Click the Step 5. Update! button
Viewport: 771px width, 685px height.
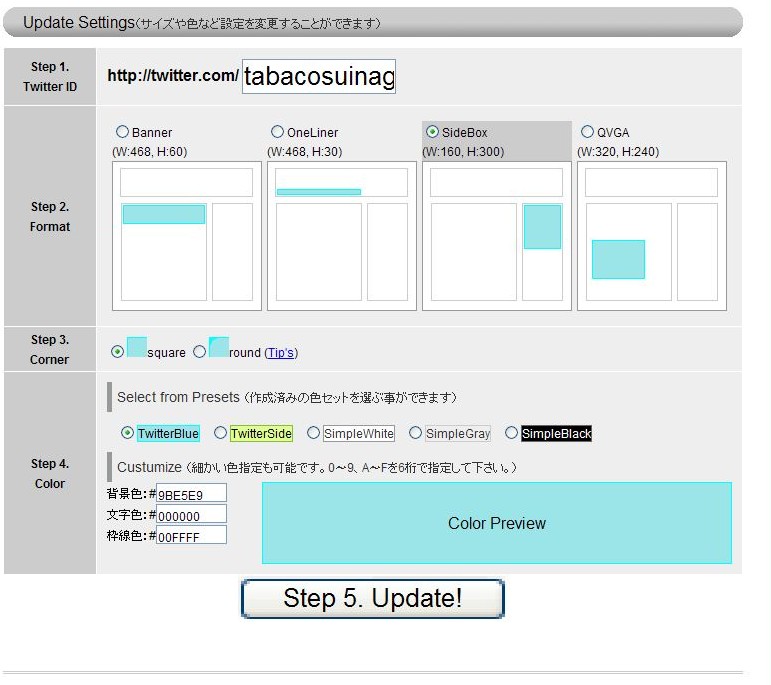(373, 598)
